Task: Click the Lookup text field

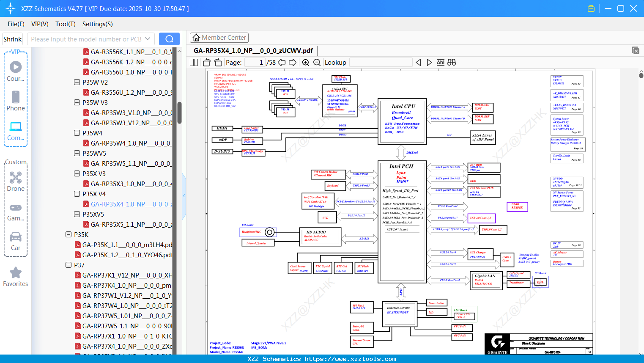Action: [x=381, y=62]
